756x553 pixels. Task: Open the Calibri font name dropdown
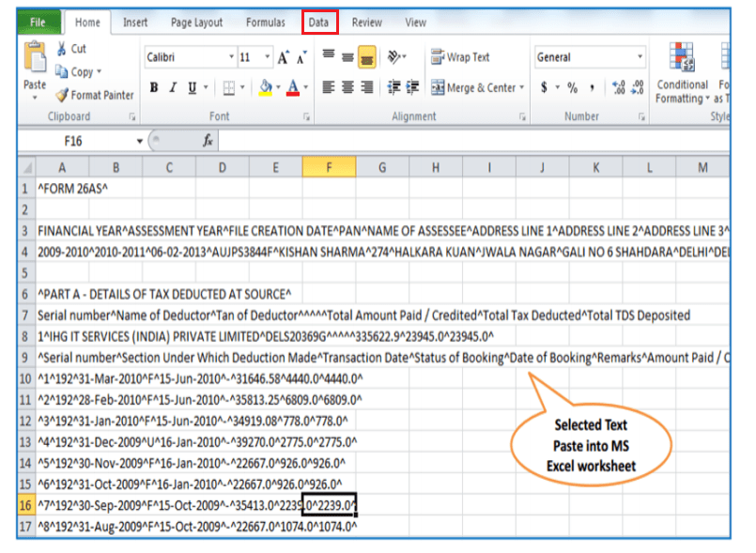(230, 55)
